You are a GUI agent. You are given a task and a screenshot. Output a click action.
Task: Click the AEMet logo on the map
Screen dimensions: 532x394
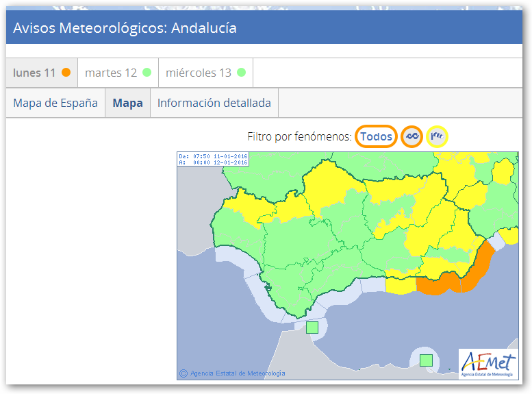487,363
